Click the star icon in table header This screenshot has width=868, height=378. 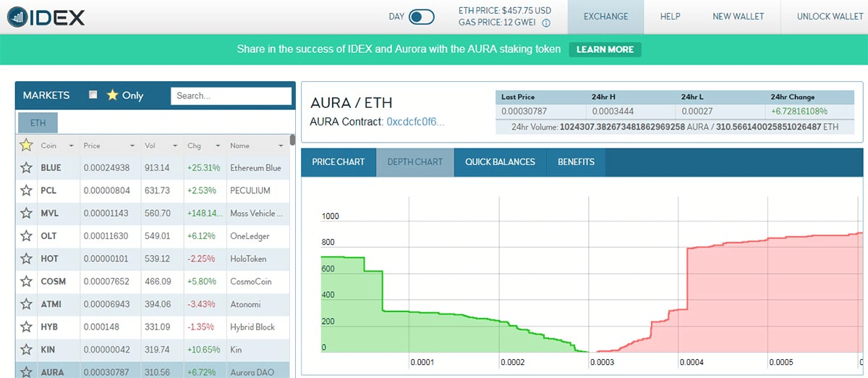27,145
